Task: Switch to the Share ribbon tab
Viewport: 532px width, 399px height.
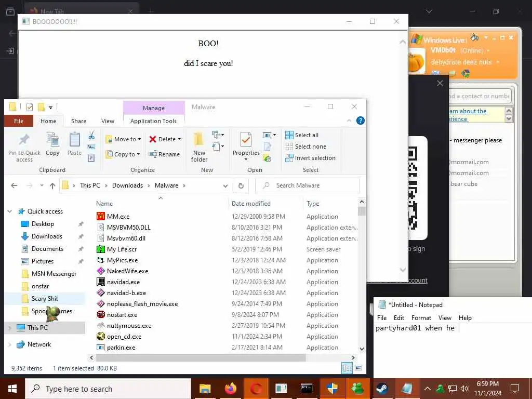Action: (x=78, y=121)
